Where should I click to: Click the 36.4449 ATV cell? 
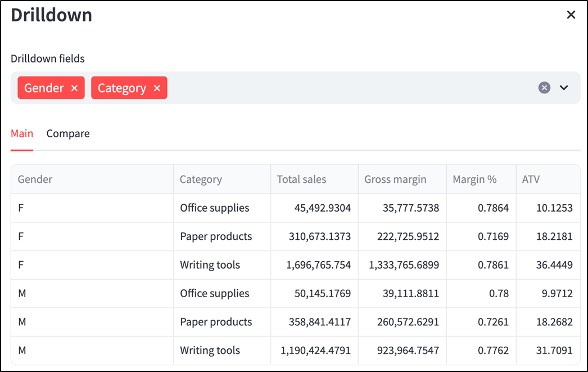pos(548,265)
